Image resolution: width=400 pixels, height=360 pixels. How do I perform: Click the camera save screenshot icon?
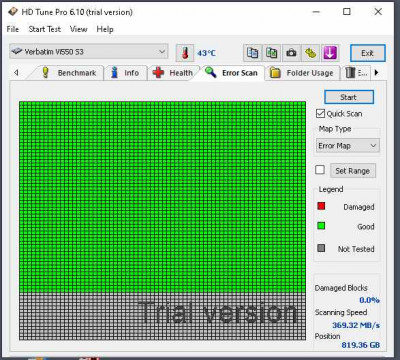(x=291, y=53)
